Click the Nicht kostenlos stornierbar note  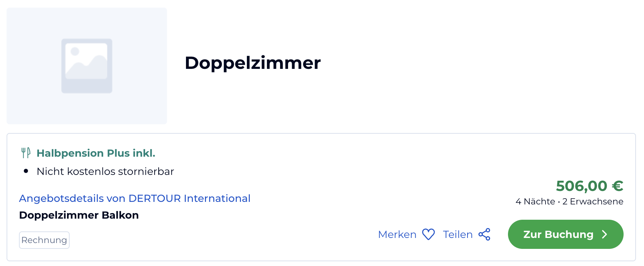point(105,171)
